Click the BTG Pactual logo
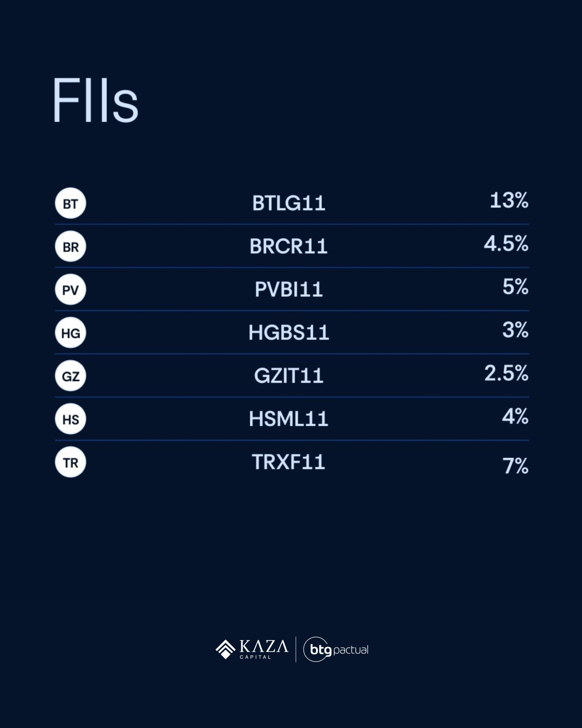582x728 pixels. click(336, 649)
